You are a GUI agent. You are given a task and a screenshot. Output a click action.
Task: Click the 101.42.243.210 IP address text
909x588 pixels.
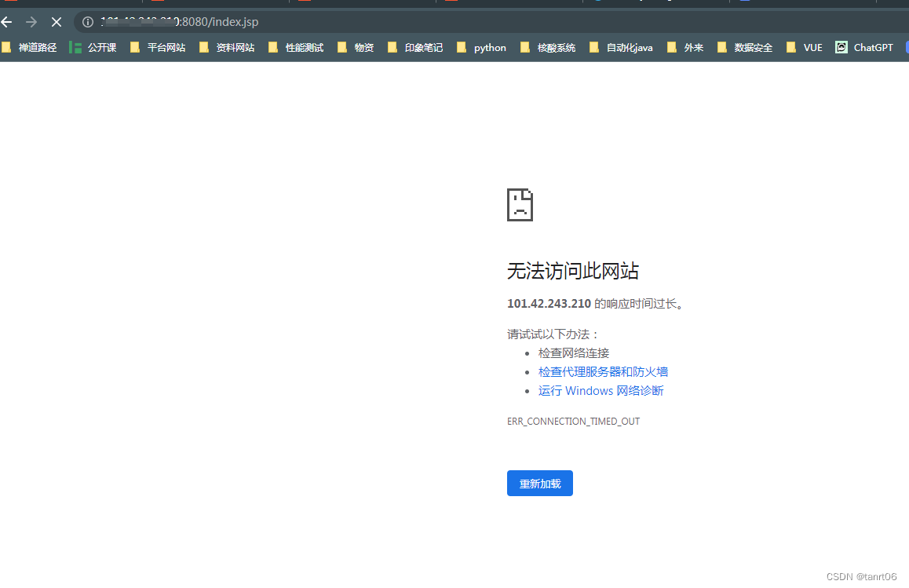point(549,304)
